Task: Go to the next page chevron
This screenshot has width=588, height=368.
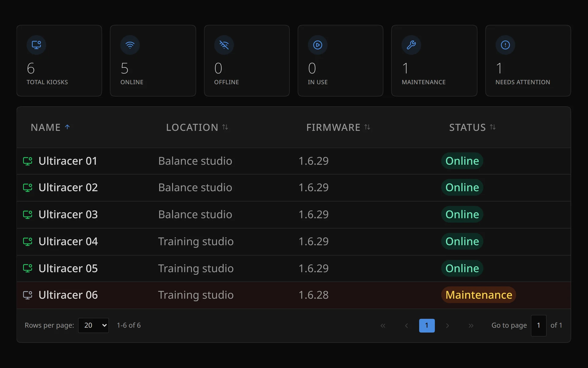Action: click(447, 326)
